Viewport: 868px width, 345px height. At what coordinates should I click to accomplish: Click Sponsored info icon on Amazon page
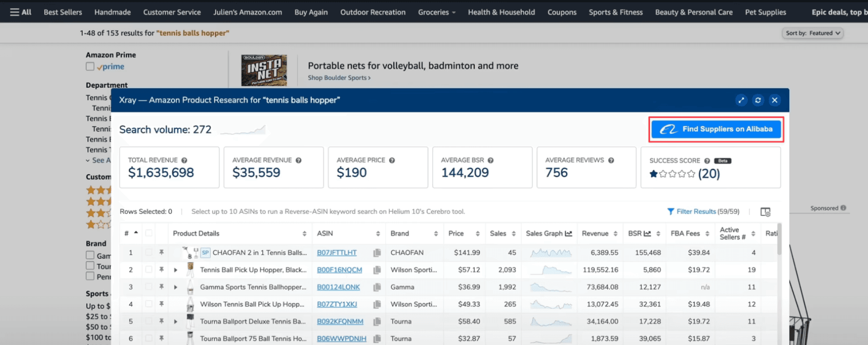point(843,208)
